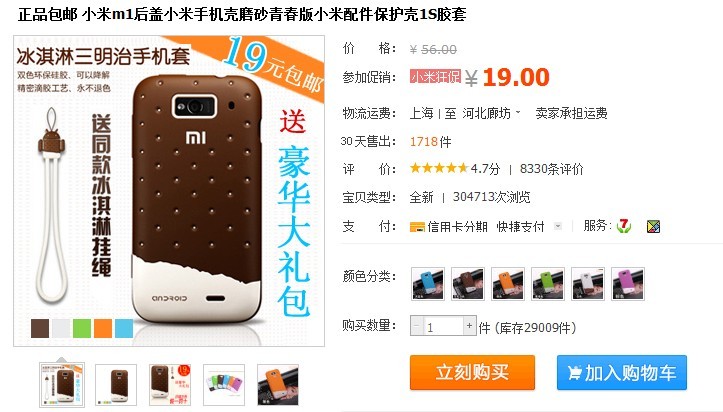723x412 pixels.
Task: Click the quantity input field
Action: click(x=443, y=326)
